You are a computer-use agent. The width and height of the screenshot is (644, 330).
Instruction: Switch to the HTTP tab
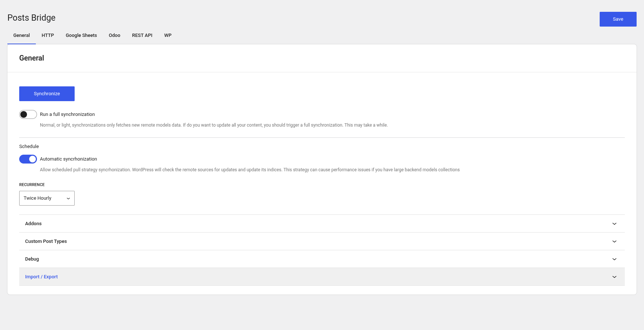pyautogui.click(x=48, y=35)
